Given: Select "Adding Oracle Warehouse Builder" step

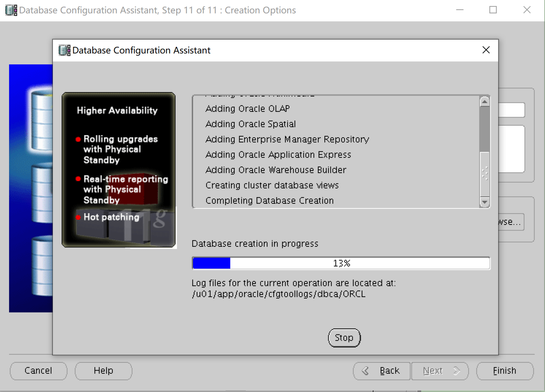Looking at the screenshot, I should 276,170.
